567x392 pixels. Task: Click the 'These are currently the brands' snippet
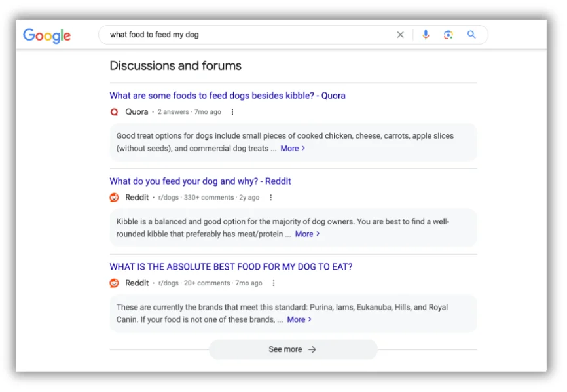[293, 313]
